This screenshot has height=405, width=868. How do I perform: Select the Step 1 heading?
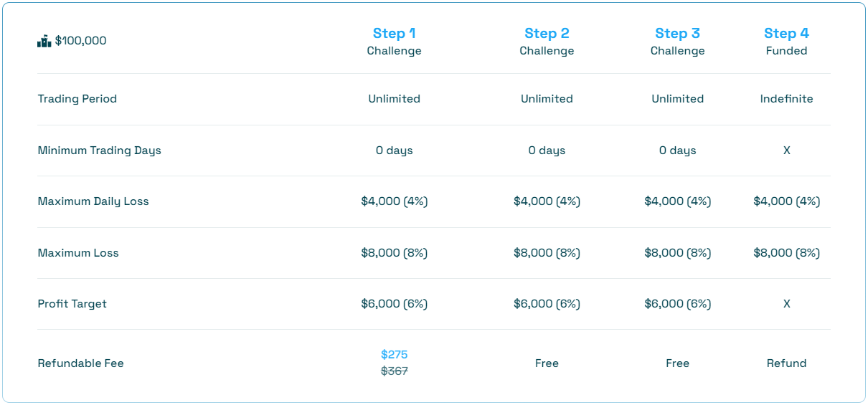tap(394, 34)
